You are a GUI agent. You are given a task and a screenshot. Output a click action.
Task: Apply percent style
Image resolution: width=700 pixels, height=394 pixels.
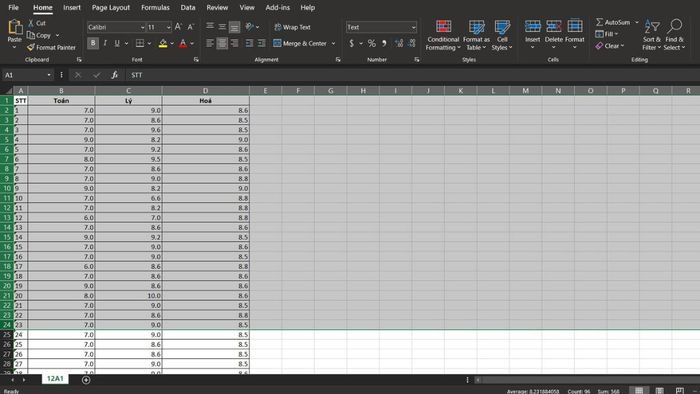pyautogui.click(x=371, y=43)
